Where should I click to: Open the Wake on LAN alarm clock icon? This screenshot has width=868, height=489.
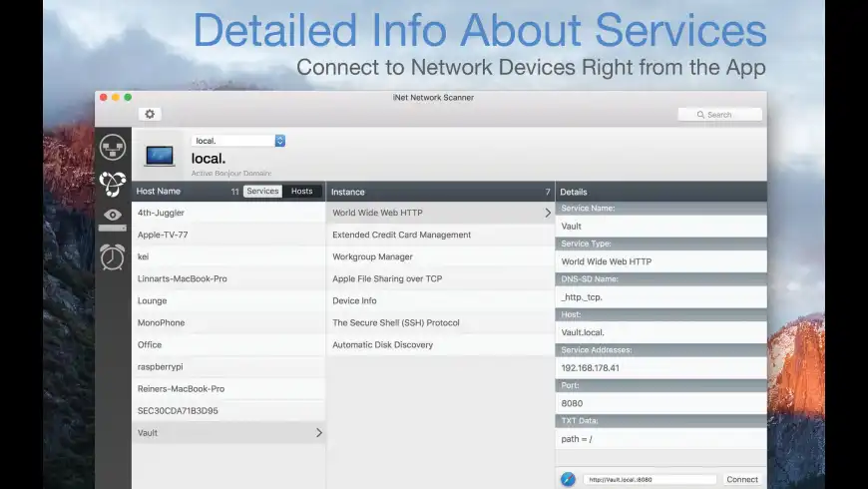coord(113,256)
